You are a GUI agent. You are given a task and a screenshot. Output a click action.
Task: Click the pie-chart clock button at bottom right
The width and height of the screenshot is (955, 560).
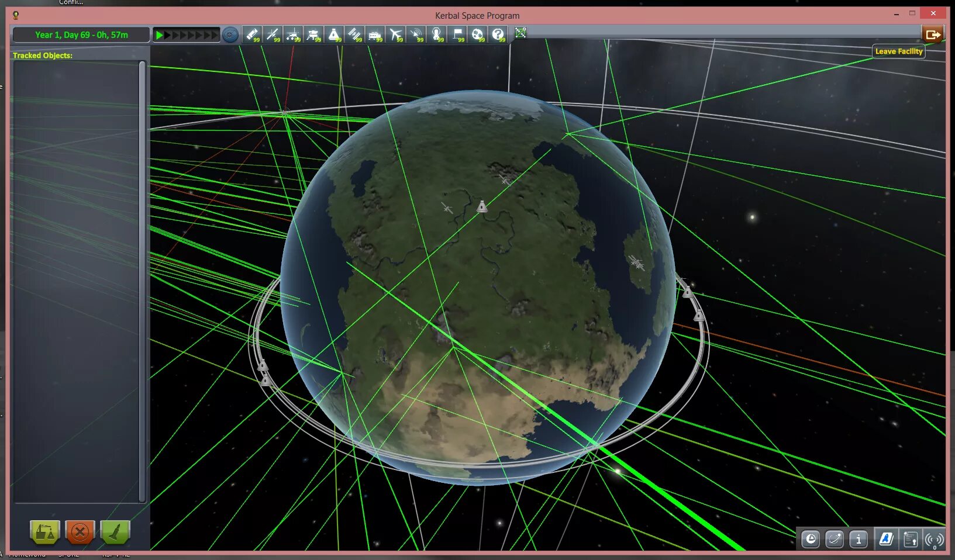tap(811, 539)
